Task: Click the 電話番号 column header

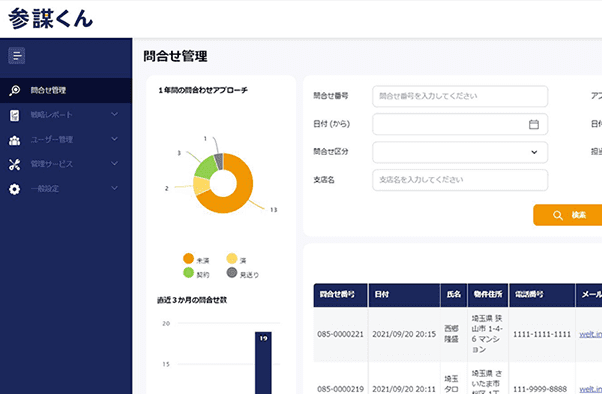Action: pyautogui.click(x=542, y=295)
